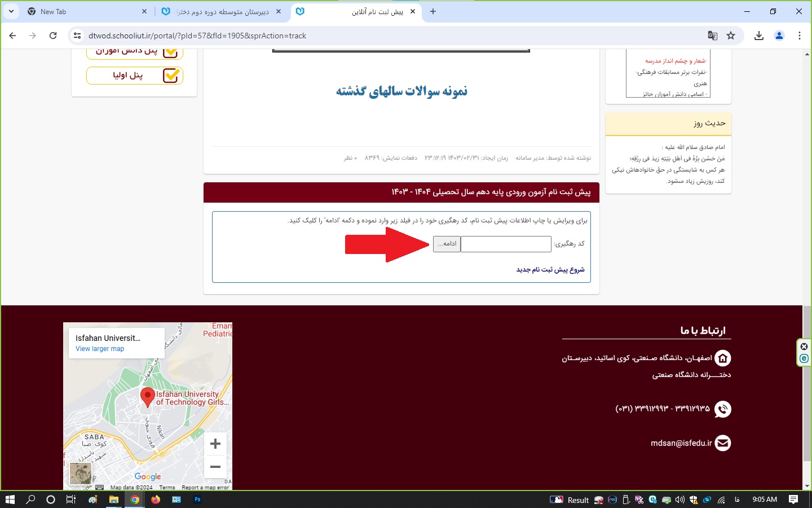
Task: Expand the tab search dropdown arrow
Action: point(11,11)
